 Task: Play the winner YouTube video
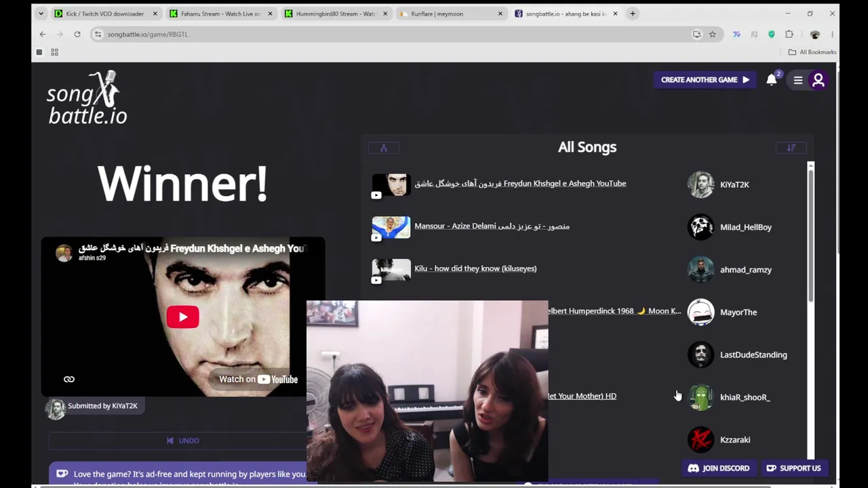coord(183,317)
